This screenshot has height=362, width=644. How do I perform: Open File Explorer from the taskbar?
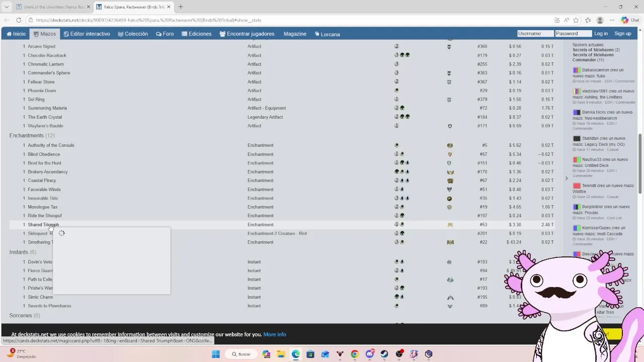(281, 354)
